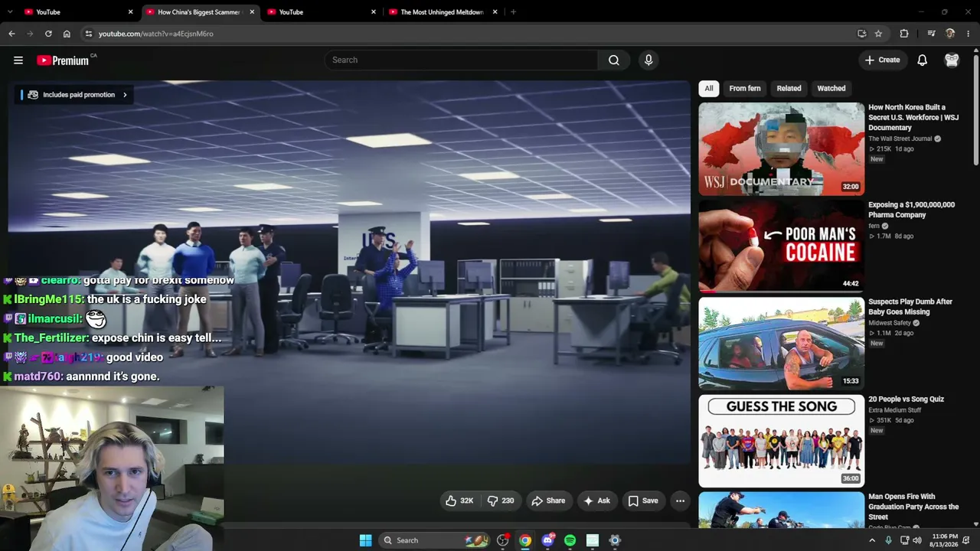Open the YouTube account avatar menu
This screenshot has height=551, width=980.
tap(952, 60)
